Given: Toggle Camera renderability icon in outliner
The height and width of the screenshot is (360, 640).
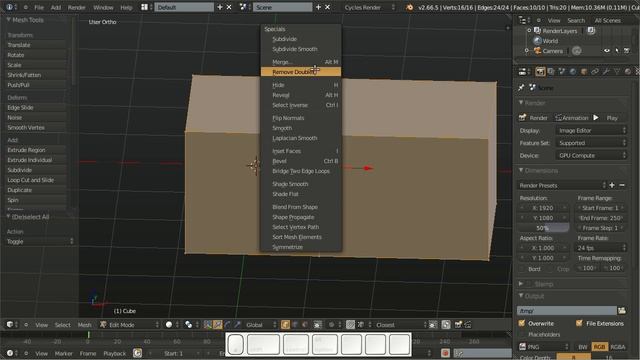Looking at the screenshot, I should (627, 51).
